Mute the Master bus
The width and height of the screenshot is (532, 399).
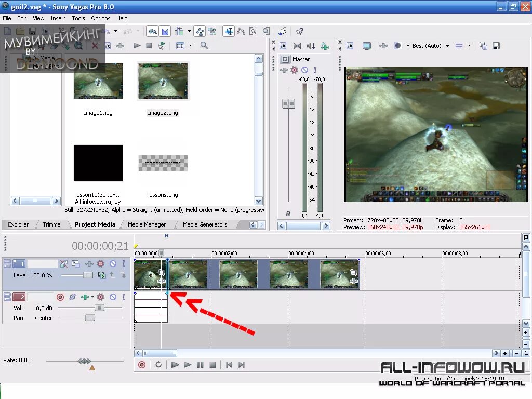click(304, 70)
